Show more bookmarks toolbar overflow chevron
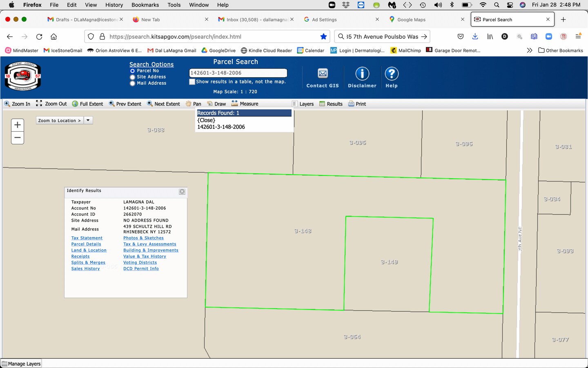The height and width of the screenshot is (368, 588). click(x=529, y=50)
